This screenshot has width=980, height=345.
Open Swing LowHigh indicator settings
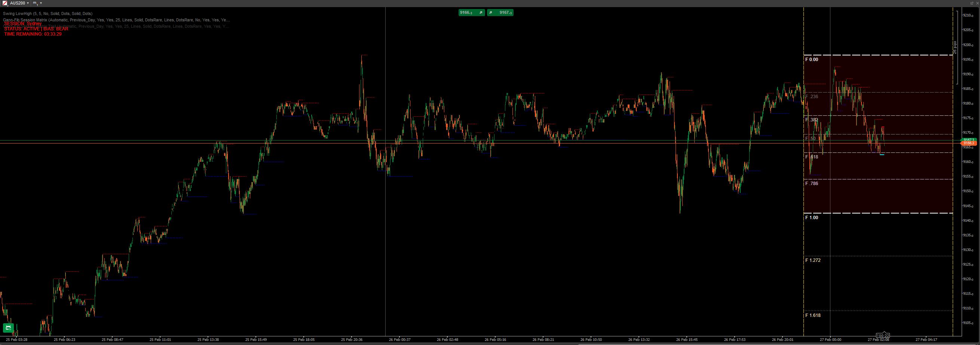coord(48,13)
